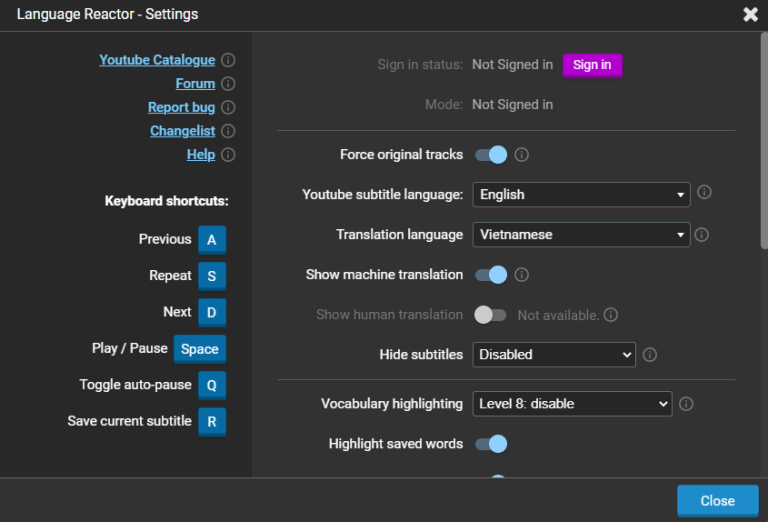Click the settings panel vertical scrollbar
Screen dimensions: 768x522
(763, 140)
